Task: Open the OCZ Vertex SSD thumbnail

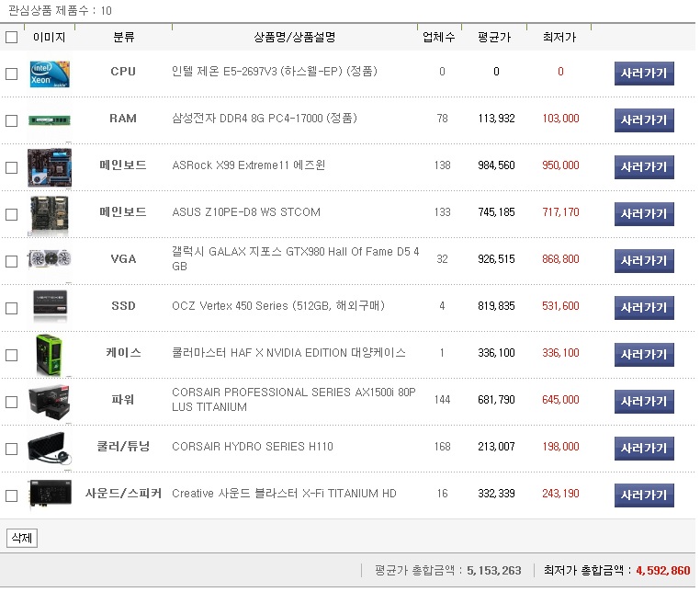Action: (x=50, y=305)
